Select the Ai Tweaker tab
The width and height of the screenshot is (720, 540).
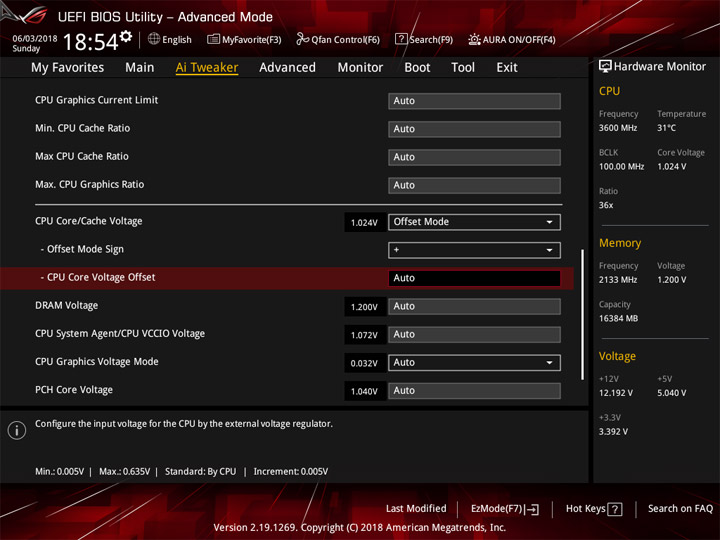point(207,68)
